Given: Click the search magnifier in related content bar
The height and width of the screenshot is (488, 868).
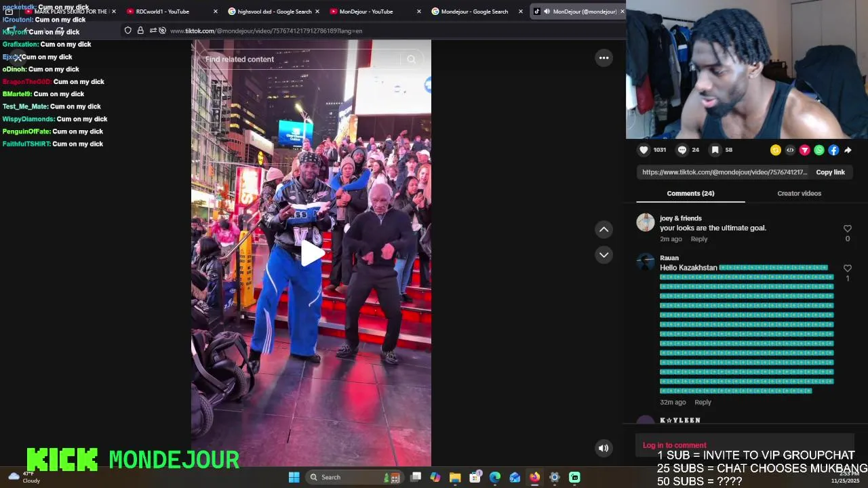Looking at the screenshot, I should click(411, 59).
